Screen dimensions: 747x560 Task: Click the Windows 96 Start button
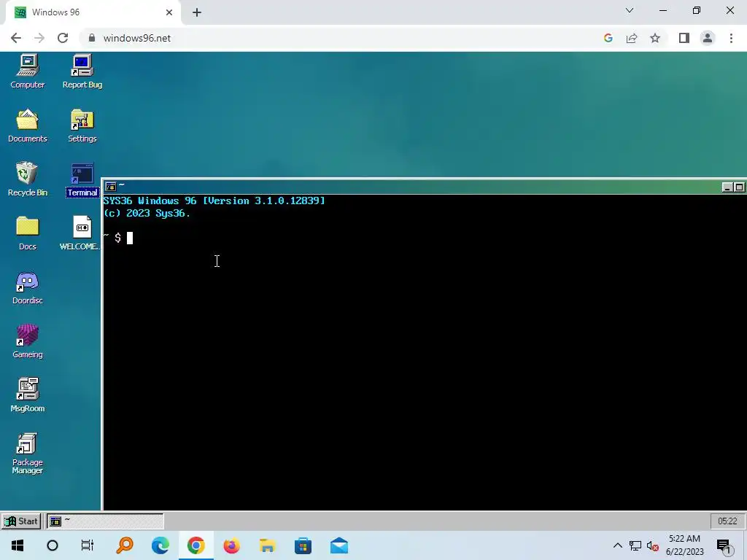click(21, 521)
